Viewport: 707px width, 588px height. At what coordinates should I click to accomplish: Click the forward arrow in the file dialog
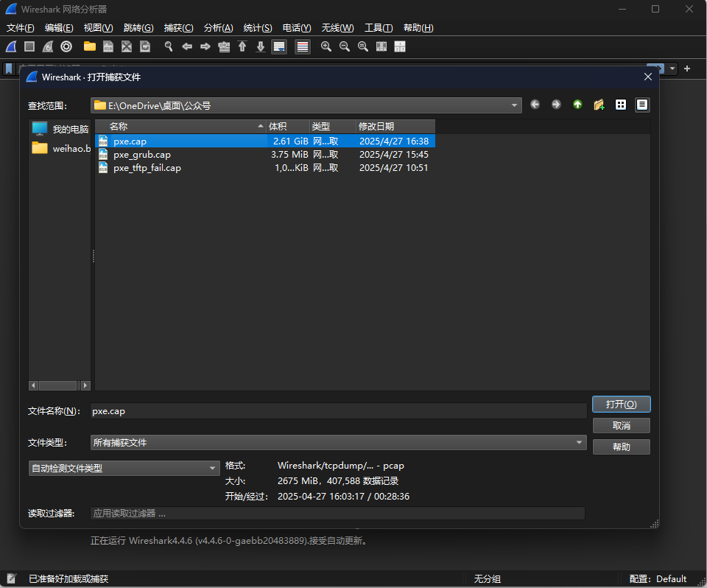coord(556,105)
